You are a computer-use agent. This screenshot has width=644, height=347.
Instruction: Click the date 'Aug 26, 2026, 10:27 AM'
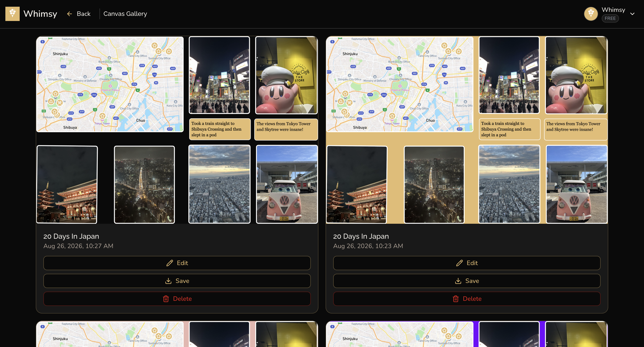click(x=78, y=246)
